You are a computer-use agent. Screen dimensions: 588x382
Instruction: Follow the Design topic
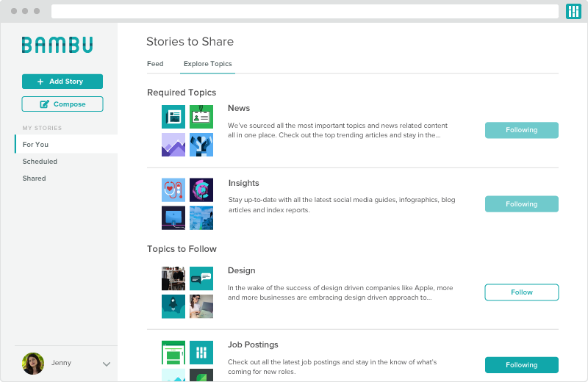(x=522, y=292)
